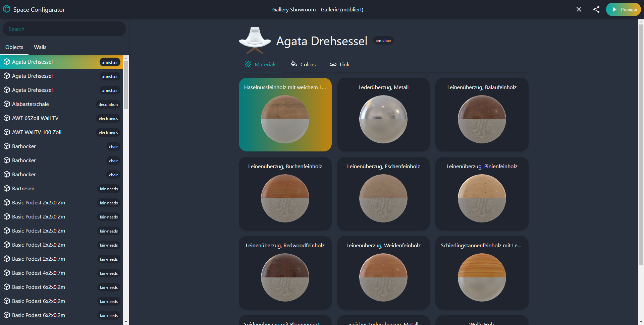
Task: Click cube icon beside Bartresen
Action: [x=7, y=188]
